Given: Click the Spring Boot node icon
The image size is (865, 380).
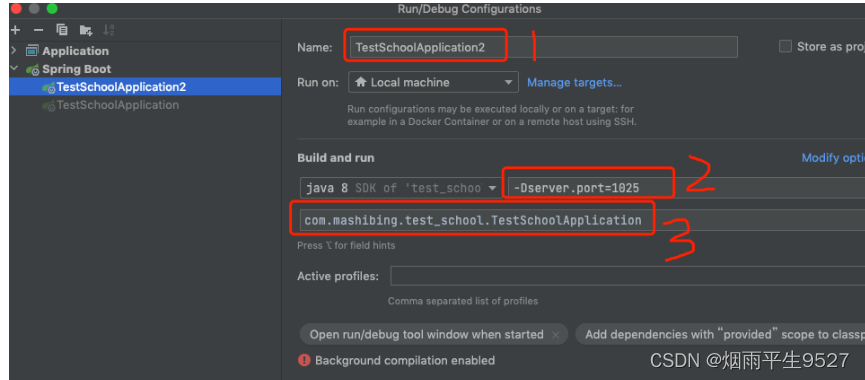Looking at the screenshot, I should (33, 69).
